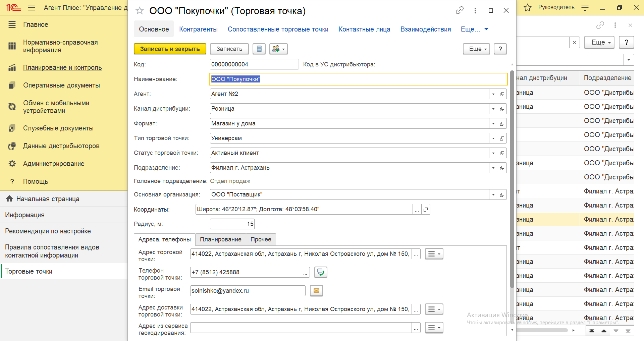This screenshot has height=341, width=644.
Task: Open Розница channel record via open icon
Action: click(502, 109)
